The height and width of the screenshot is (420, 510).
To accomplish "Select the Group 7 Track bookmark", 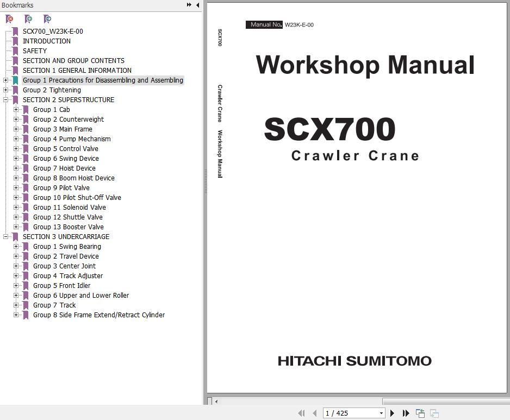I will (54, 305).
